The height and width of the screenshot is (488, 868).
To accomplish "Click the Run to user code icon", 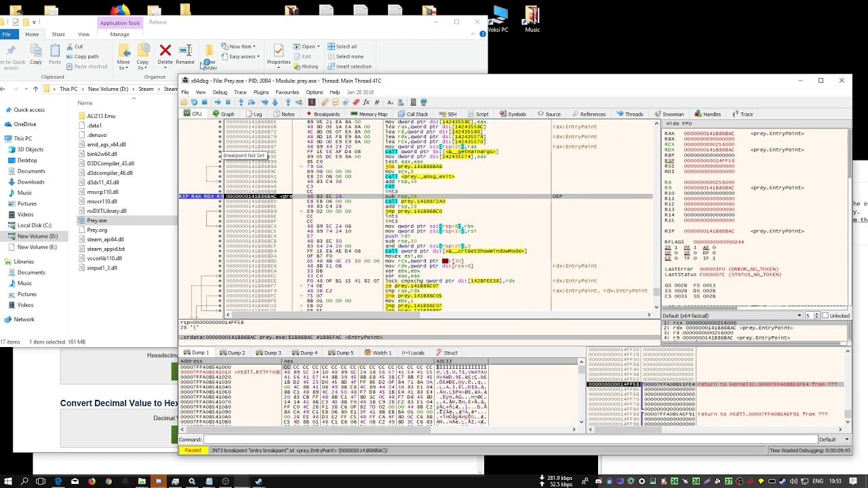I will 298,102.
